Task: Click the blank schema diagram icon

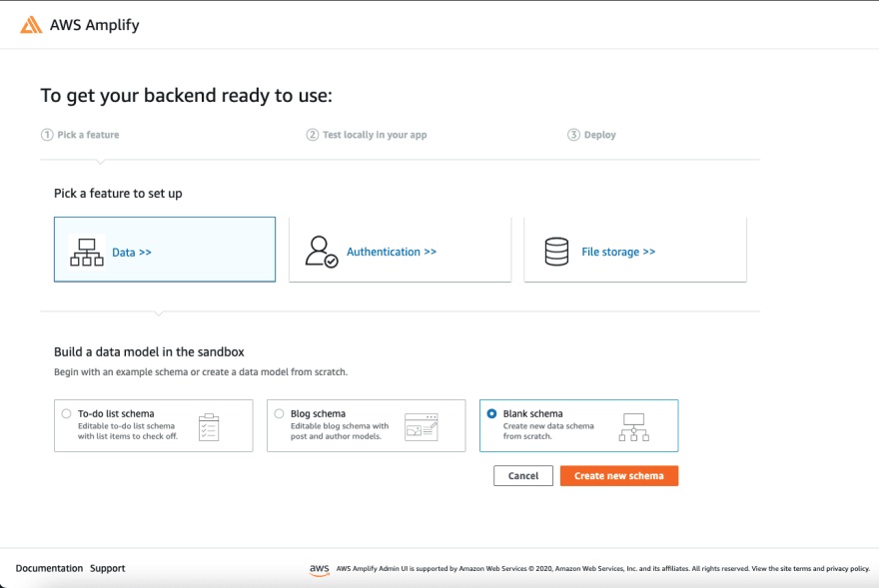Action: coord(634,426)
